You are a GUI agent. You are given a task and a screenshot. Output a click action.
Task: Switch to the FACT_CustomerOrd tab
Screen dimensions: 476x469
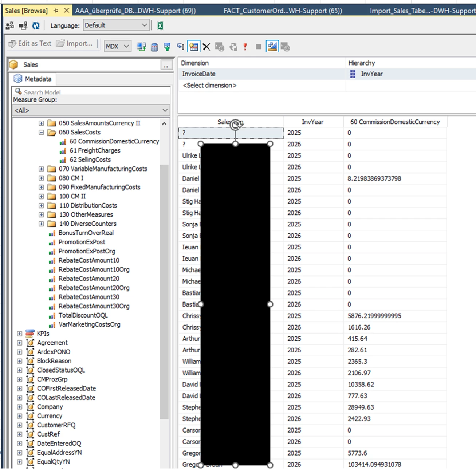(282, 11)
